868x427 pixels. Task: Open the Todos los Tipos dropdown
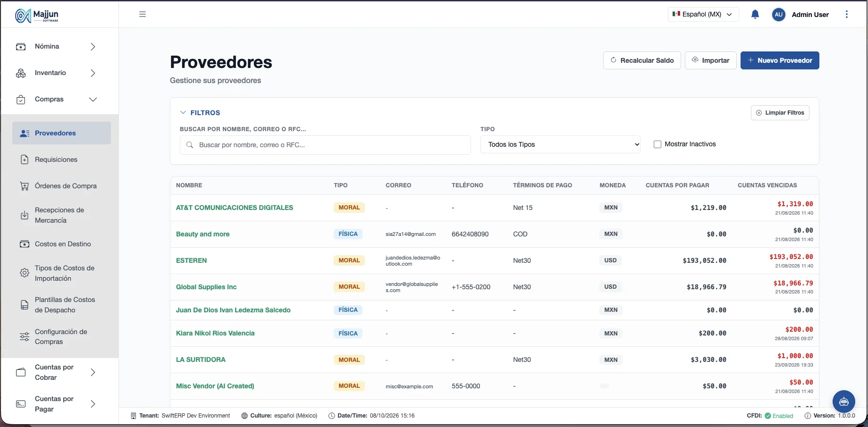(x=560, y=144)
